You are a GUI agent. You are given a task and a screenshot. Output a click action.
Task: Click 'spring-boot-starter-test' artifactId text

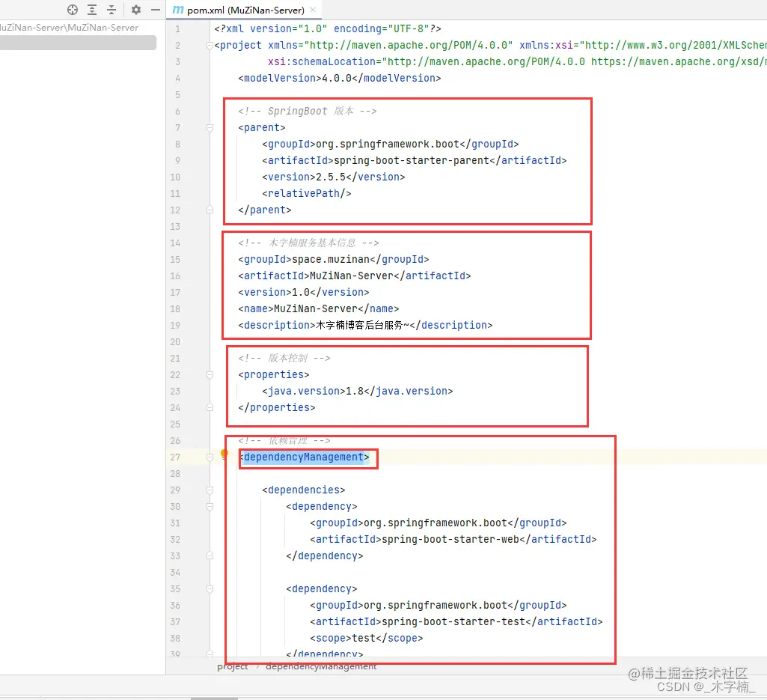(x=453, y=621)
